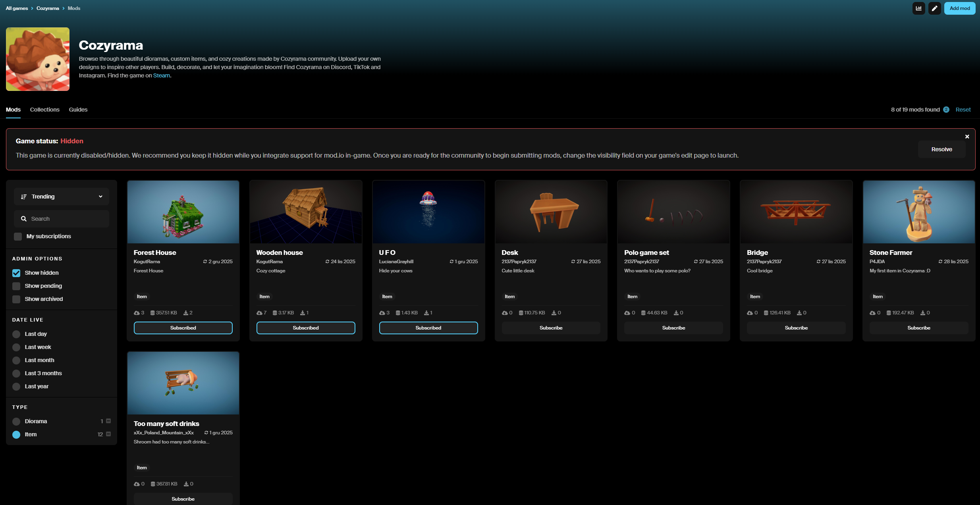Click the search magnifier icon
Viewport: 980px width, 505px height.
pos(24,219)
